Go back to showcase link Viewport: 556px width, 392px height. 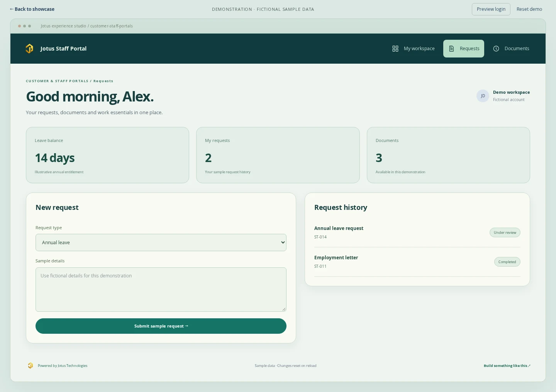[32, 9]
